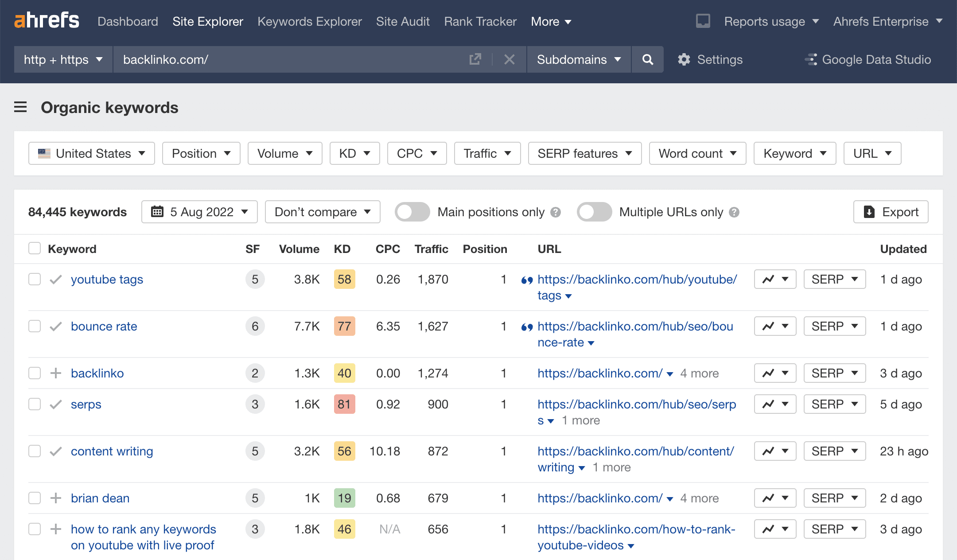
Task: Open the Don't compare dropdown
Action: pyautogui.click(x=322, y=212)
